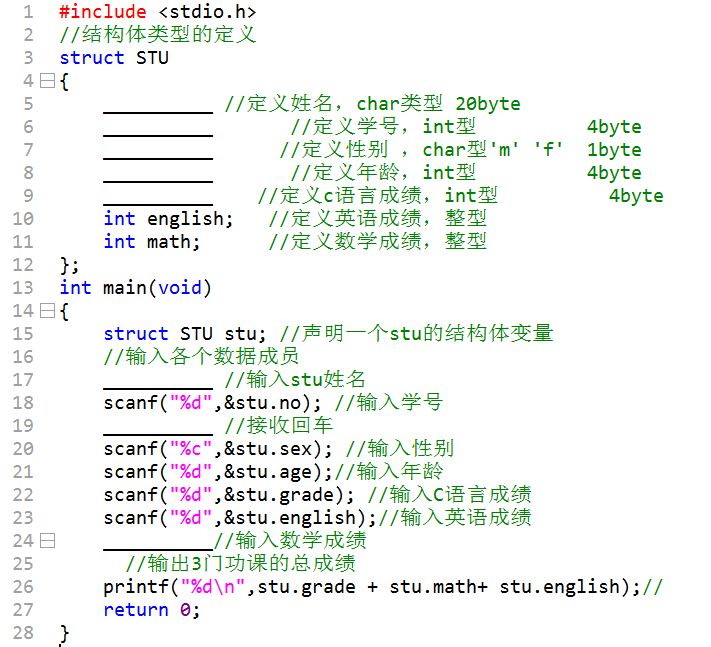711x647 pixels.
Task: Click the blank field on line 7
Action: (158, 156)
